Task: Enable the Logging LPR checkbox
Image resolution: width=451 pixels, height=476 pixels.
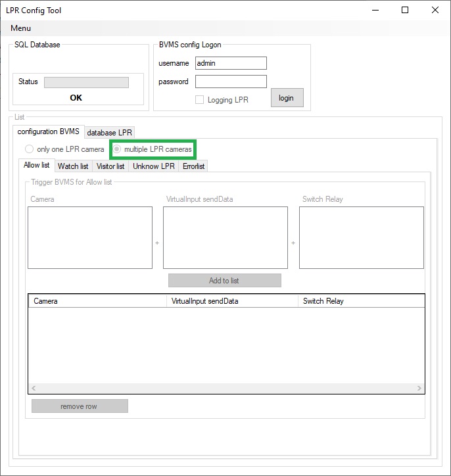Action: pyautogui.click(x=200, y=100)
